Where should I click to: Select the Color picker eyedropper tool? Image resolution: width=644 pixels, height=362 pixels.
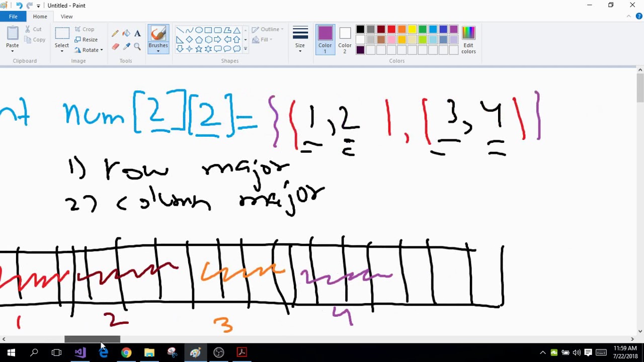126,46
